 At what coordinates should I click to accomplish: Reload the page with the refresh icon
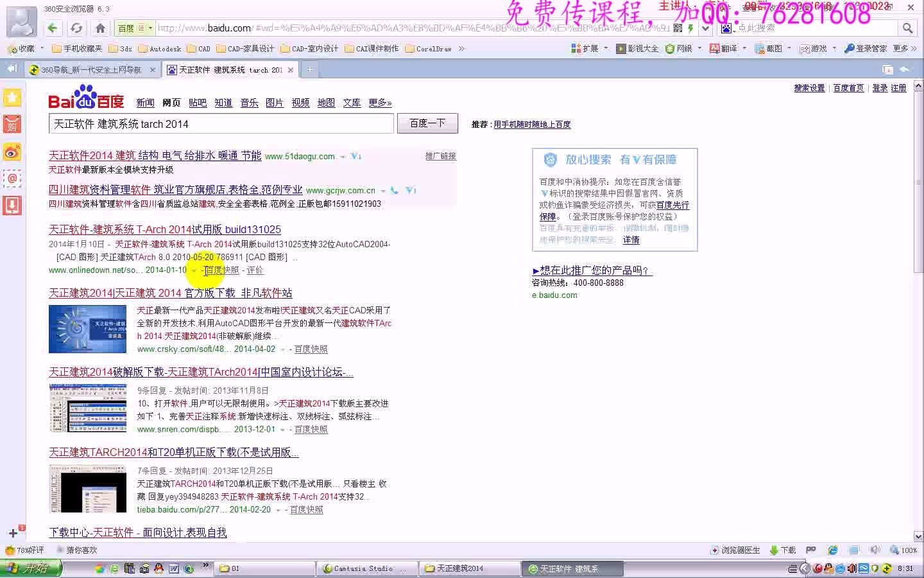[x=76, y=28]
